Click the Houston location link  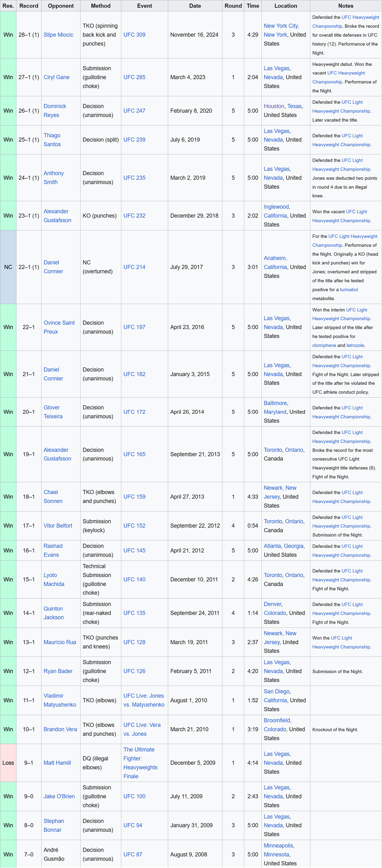tap(274, 106)
